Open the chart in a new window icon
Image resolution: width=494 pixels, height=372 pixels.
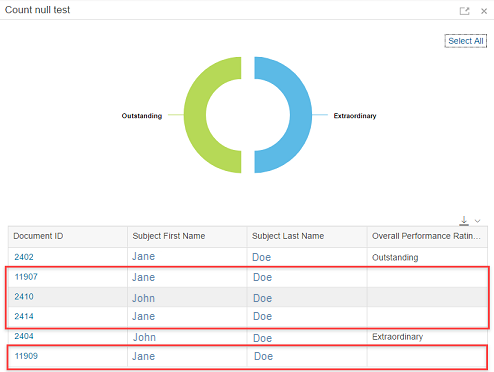point(464,11)
